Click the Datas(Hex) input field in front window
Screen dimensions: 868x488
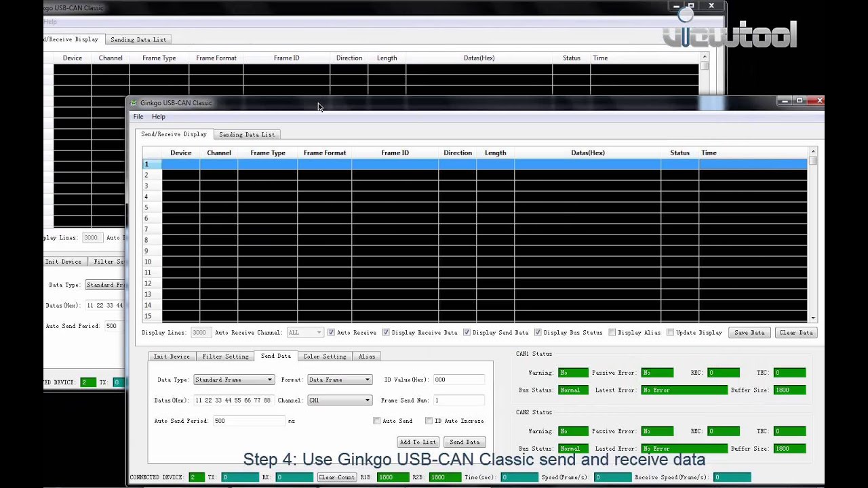[x=234, y=401]
